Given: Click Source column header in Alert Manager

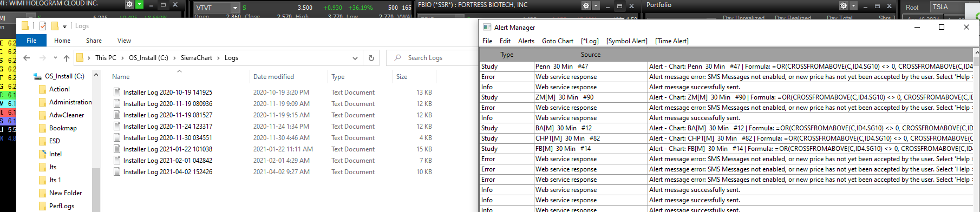Looking at the screenshot, I should 591,55.
